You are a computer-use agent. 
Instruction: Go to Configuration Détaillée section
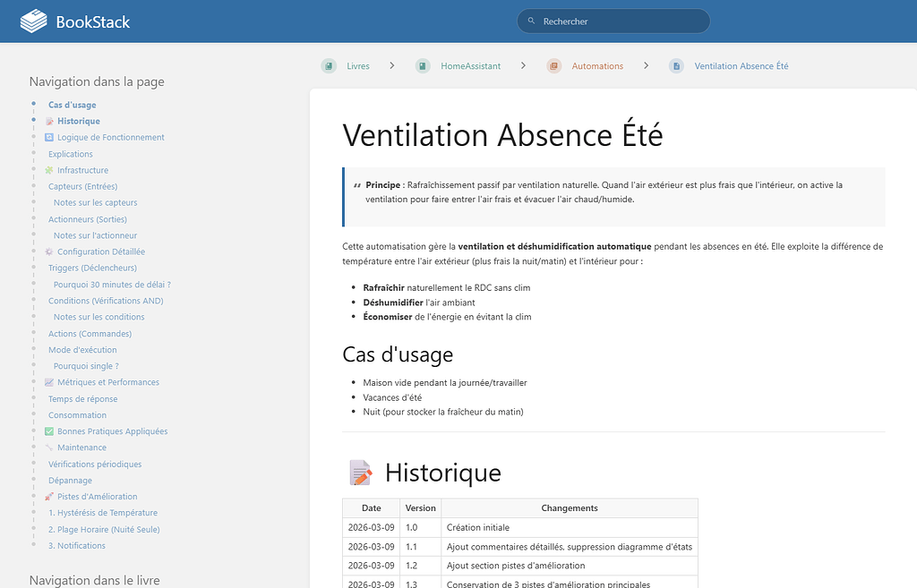click(x=101, y=251)
